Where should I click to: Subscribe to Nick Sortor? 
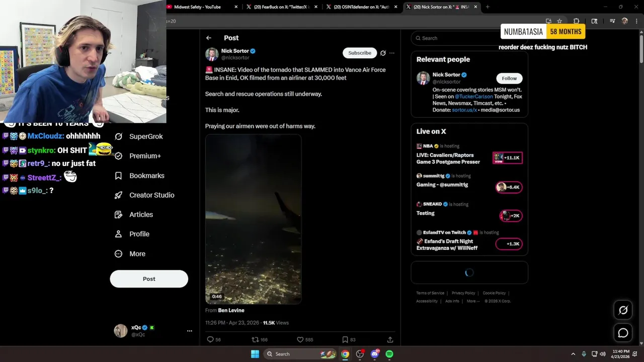click(360, 53)
